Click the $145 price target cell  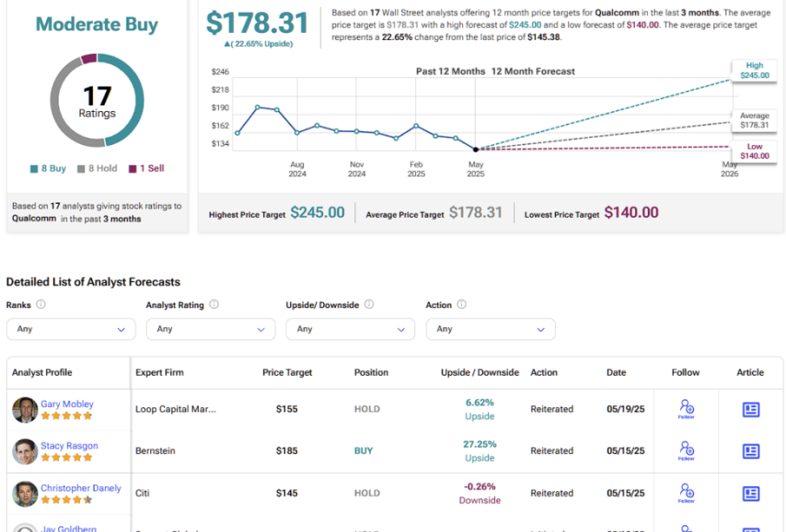click(x=287, y=493)
